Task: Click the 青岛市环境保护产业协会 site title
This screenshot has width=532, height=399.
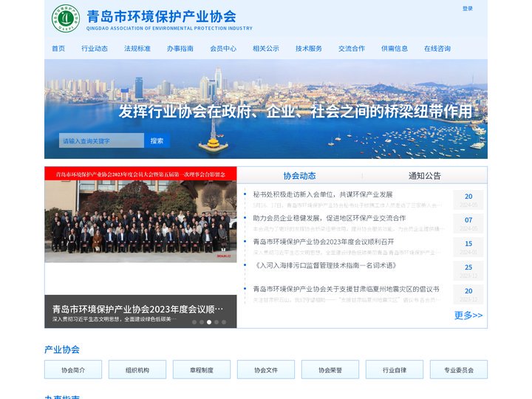Action: point(162,16)
